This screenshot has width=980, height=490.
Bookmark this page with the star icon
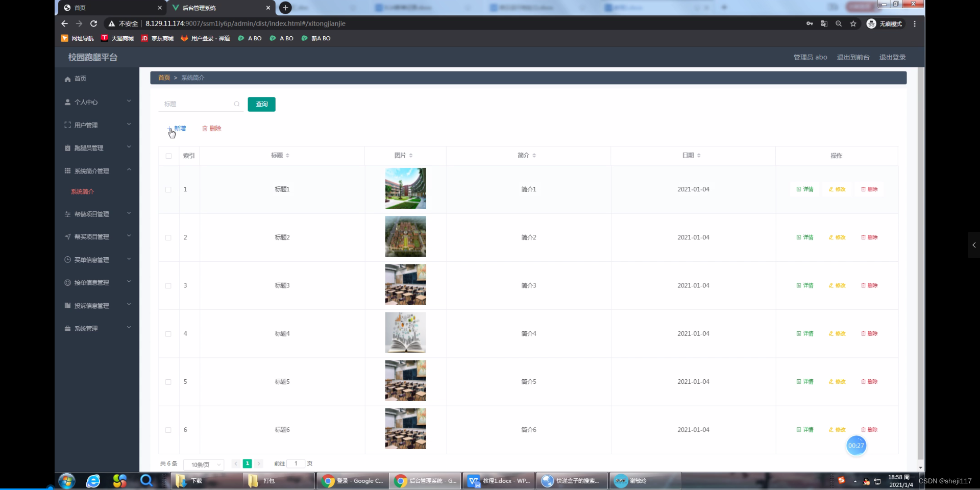pos(853,23)
